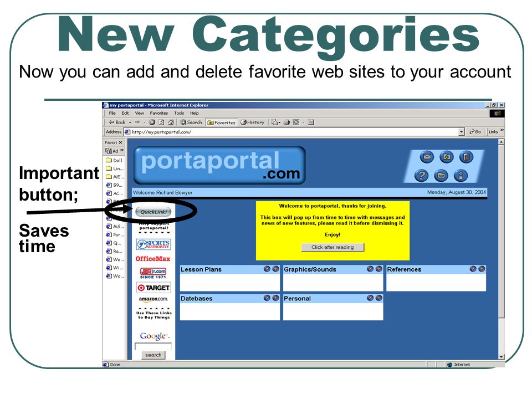Add a link to References plus icon
Screen dimensions: 532x399
pos(482,269)
